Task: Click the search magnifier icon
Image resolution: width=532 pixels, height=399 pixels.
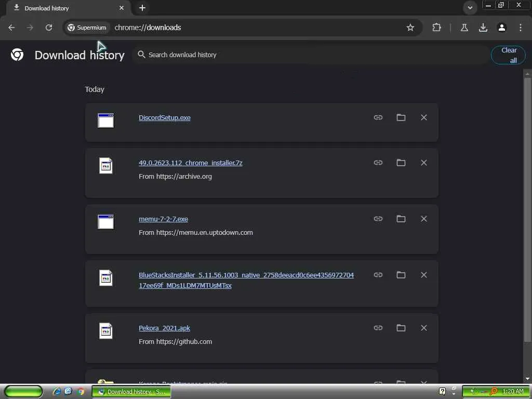Action: 141,54
